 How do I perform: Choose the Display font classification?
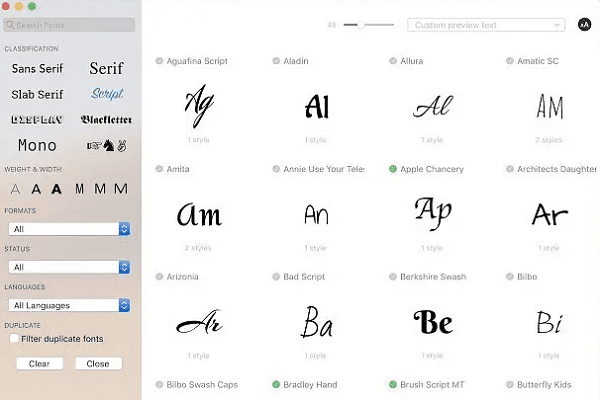pos(35,119)
